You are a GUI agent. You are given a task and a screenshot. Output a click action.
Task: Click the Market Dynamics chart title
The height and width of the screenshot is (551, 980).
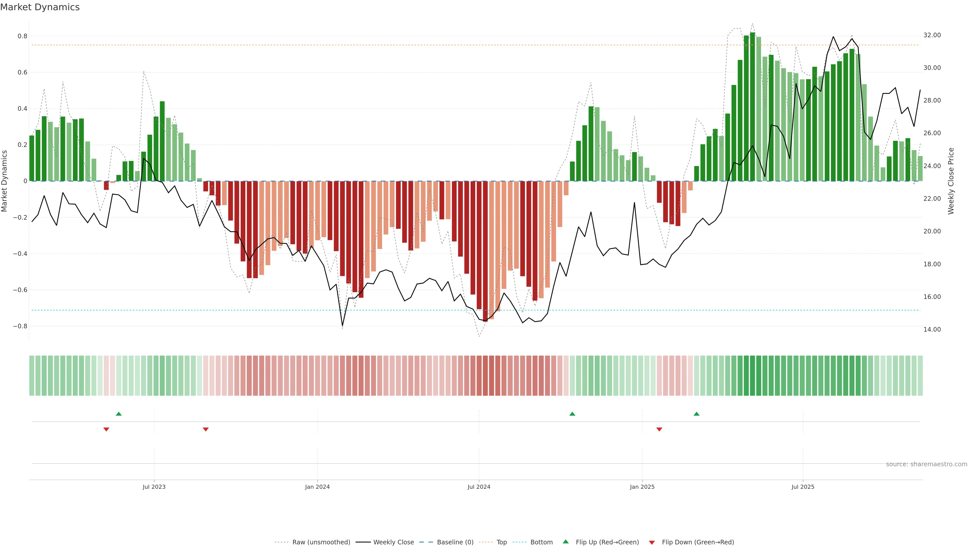pyautogui.click(x=40, y=7)
